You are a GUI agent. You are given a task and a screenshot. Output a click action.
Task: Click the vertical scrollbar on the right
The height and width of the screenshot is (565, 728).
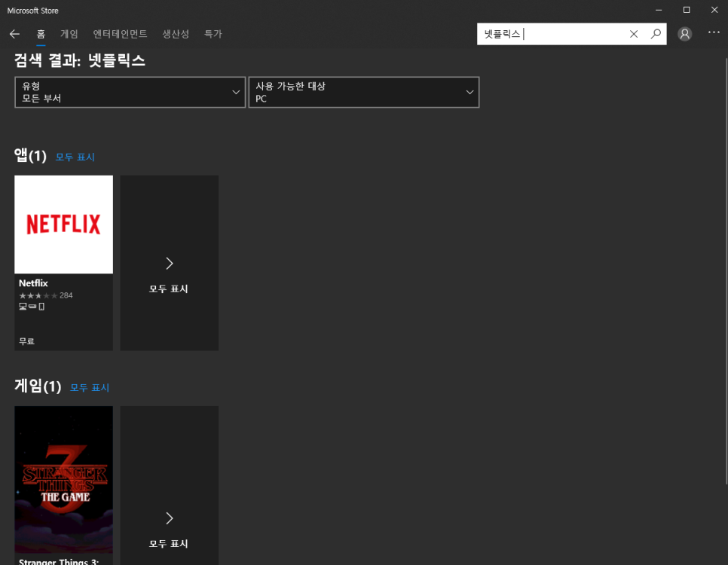click(726, 271)
